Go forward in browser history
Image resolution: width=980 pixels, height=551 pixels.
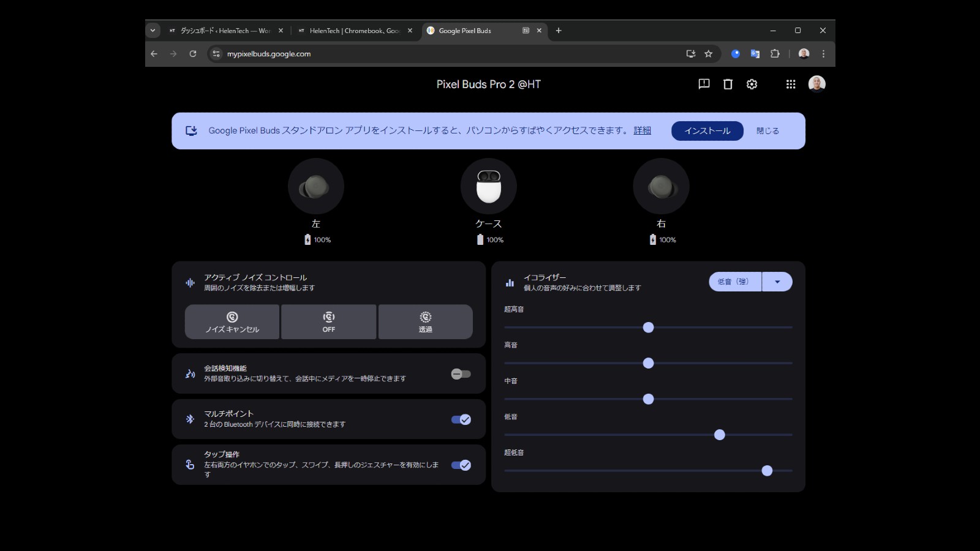(x=173, y=54)
